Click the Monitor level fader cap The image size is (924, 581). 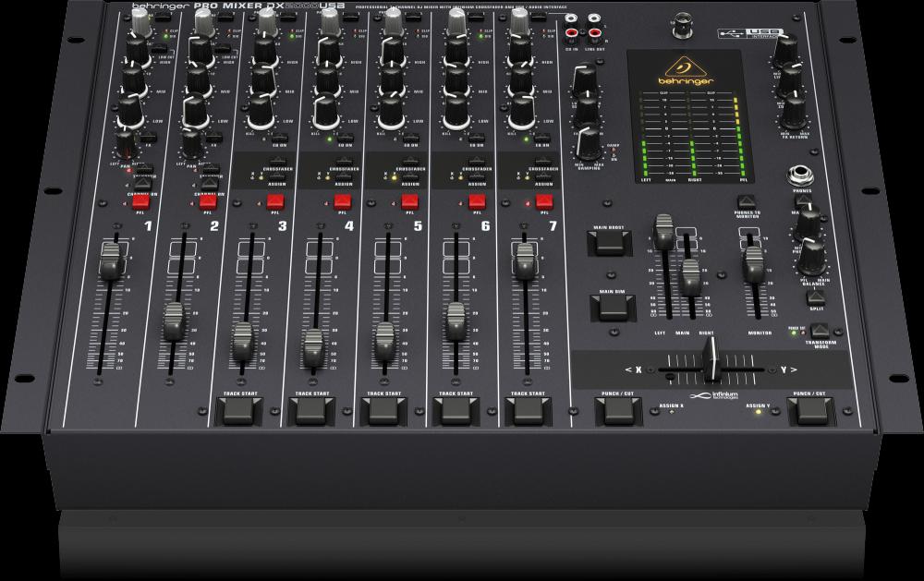click(755, 264)
